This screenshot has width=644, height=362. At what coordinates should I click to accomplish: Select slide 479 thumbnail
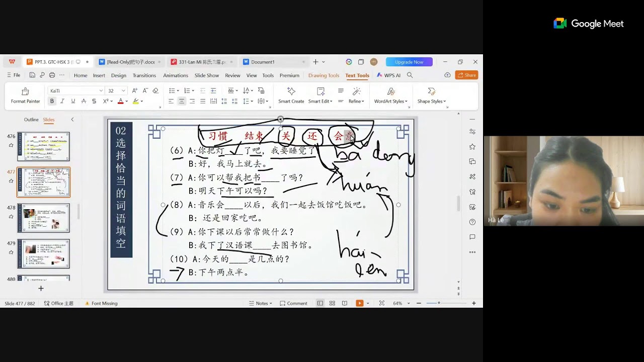point(44,254)
